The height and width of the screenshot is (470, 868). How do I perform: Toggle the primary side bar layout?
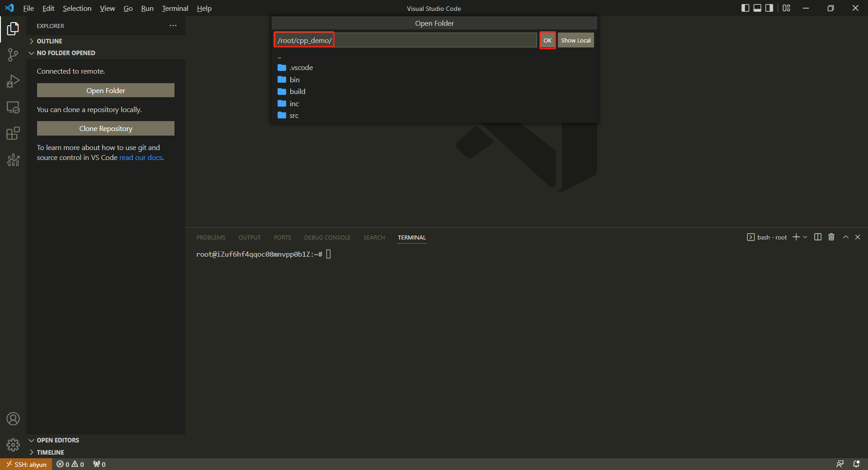pos(745,8)
